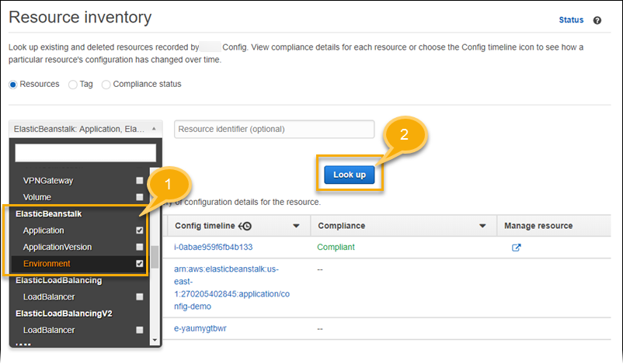The width and height of the screenshot is (623, 364).
Task: Open the e-yaumygtbwr environment link
Action: [201, 328]
